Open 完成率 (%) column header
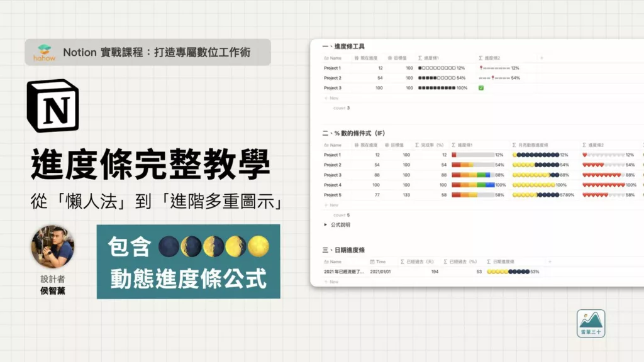 [429, 145]
